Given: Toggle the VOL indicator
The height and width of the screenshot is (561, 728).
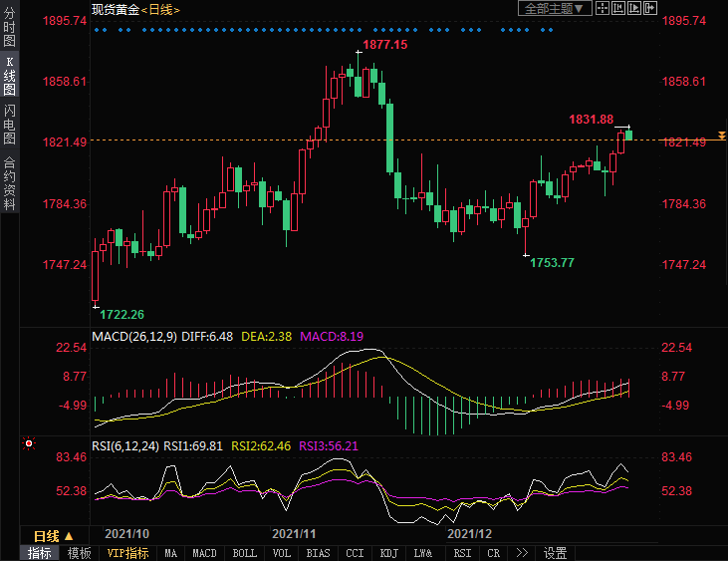Looking at the screenshot, I should tap(282, 553).
